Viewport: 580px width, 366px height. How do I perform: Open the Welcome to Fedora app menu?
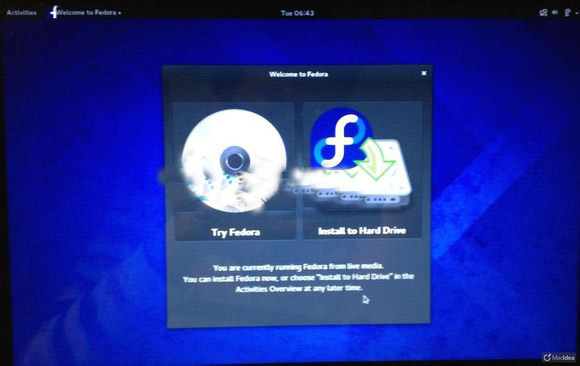coord(89,13)
